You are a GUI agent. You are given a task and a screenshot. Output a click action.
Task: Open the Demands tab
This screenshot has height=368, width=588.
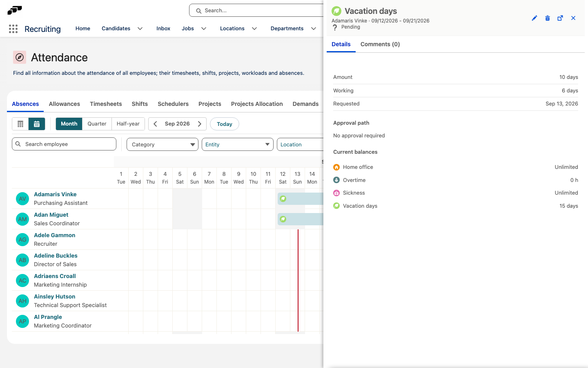[305, 104]
